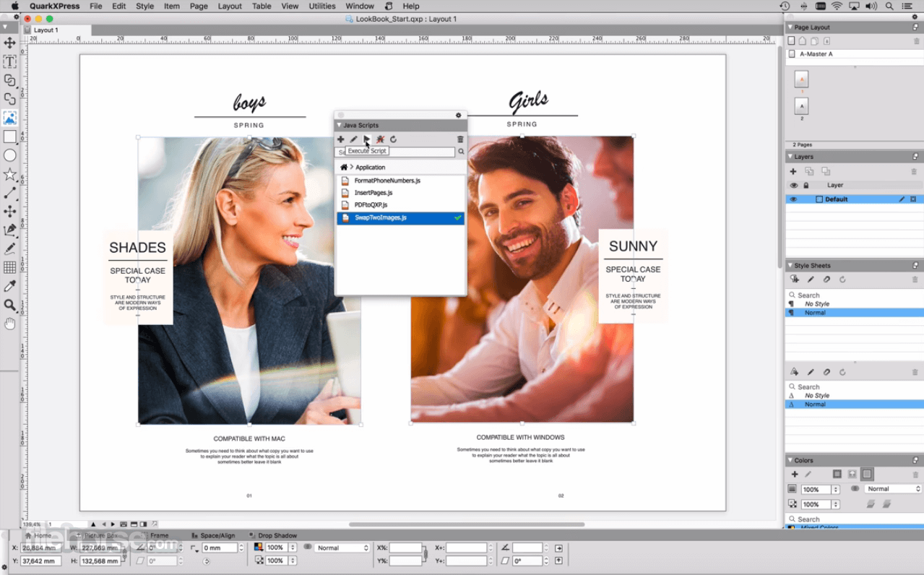Screen dimensions: 924x575
Task: Open the Table menu
Action: 262,6
